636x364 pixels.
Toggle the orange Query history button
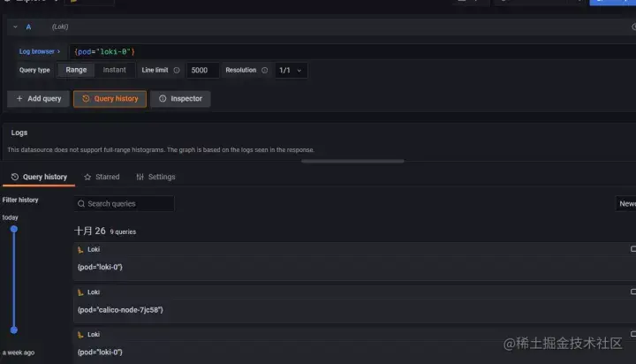pos(110,99)
